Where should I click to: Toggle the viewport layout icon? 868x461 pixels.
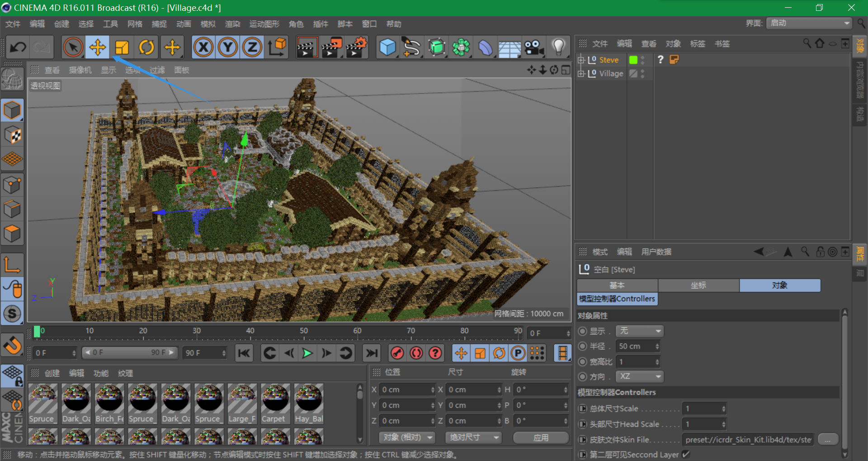566,70
